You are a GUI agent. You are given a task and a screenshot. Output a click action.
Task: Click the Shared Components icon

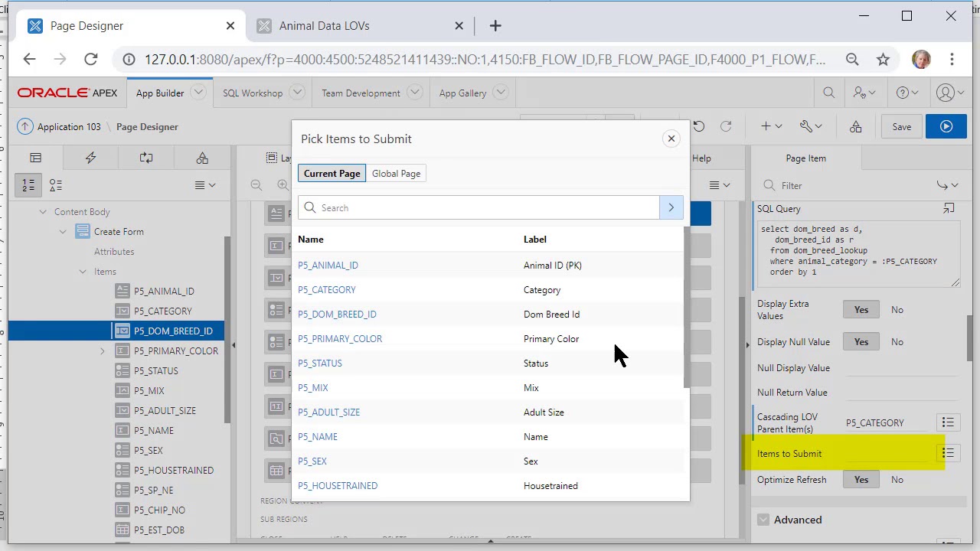coord(855,126)
